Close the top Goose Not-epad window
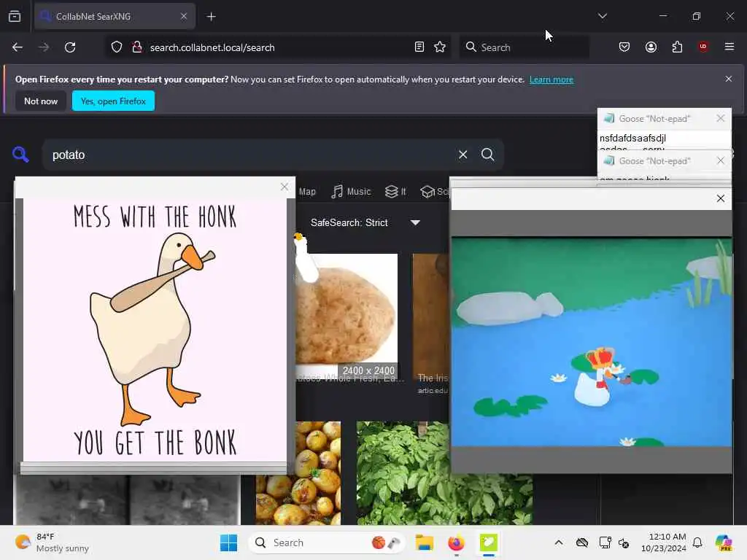Viewport: 747px width, 560px height. click(x=720, y=118)
